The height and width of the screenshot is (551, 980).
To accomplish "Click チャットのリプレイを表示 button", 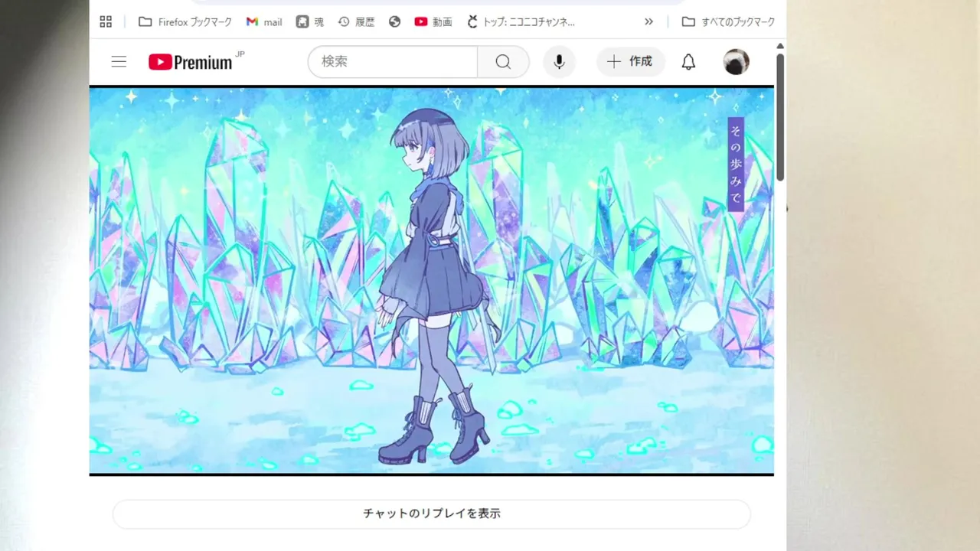I will pyautogui.click(x=432, y=514).
